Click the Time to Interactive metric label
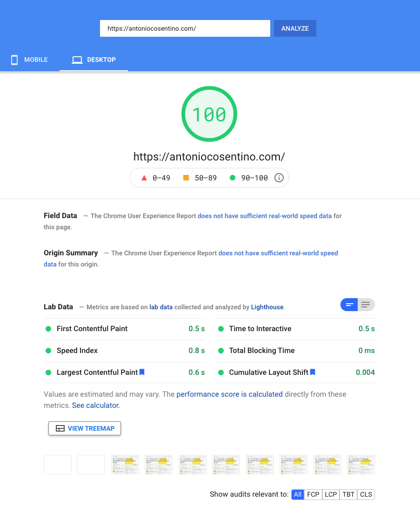 [x=260, y=328]
